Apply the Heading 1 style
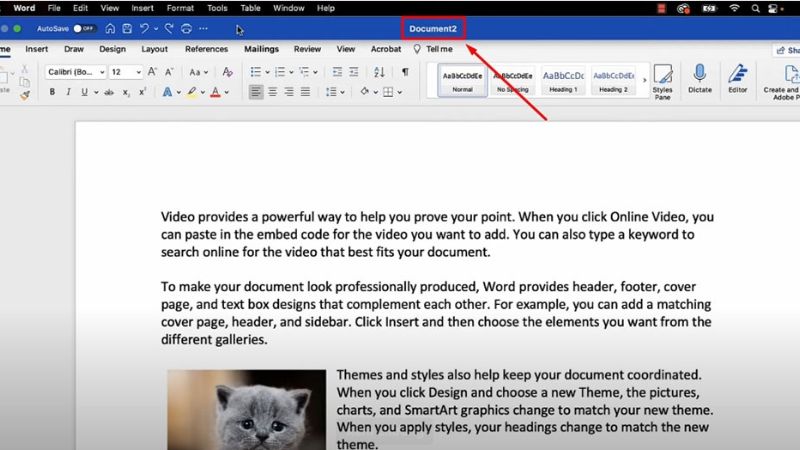This screenshot has height=450, width=800. point(563,79)
